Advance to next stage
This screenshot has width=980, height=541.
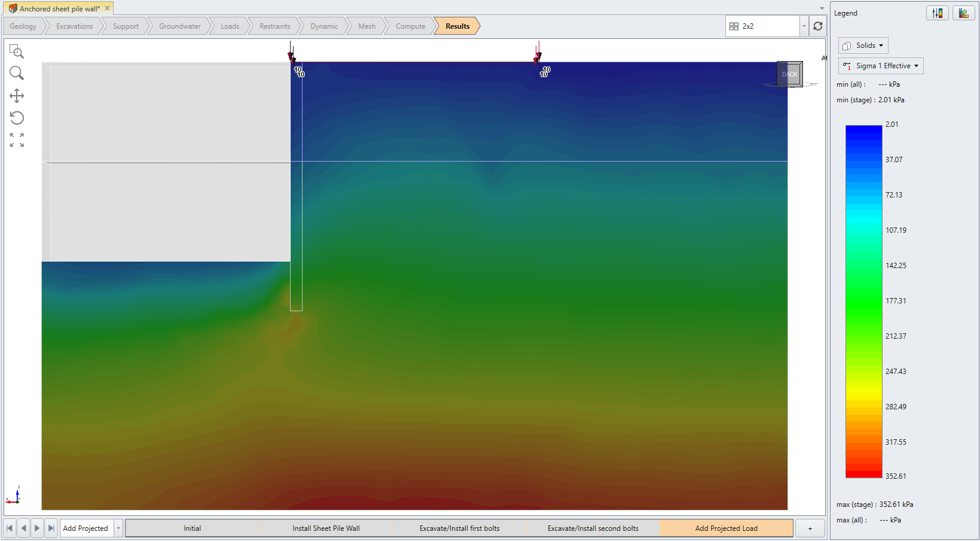click(x=37, y=528)
